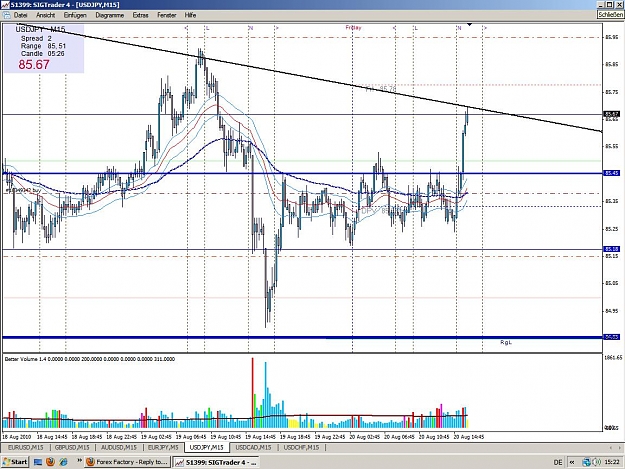Click the SIGTrader app icon in title bar
Image resolution: width=625 pixels, height=469 pixels.
(5, 5)
